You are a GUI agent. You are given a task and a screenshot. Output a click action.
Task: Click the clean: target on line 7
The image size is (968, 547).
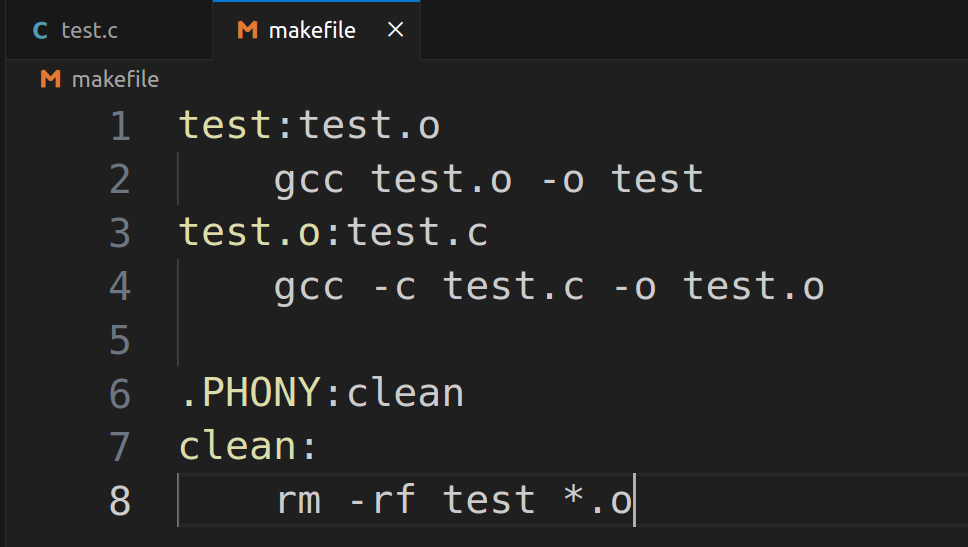[x=248, y=446]
